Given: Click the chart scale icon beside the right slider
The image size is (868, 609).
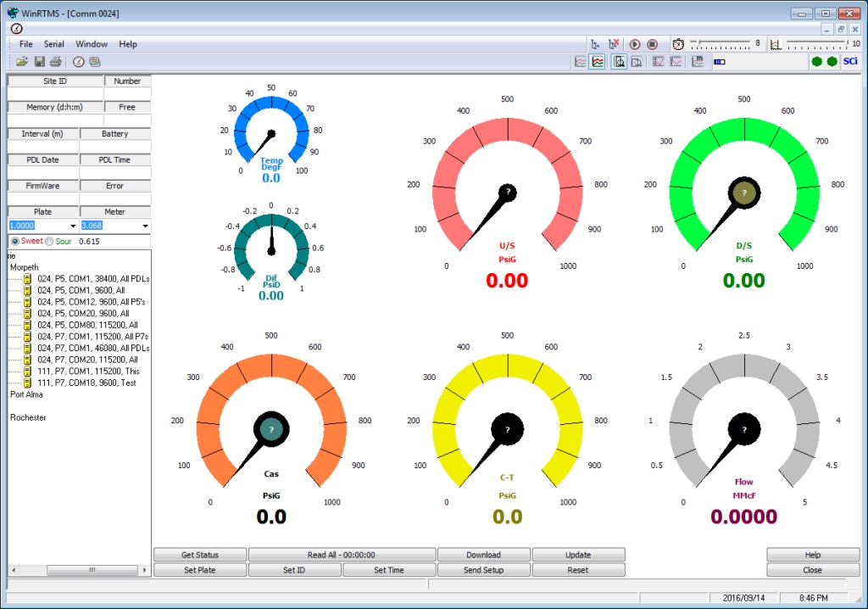Looking at the screenshot, I should click(776, 44).
